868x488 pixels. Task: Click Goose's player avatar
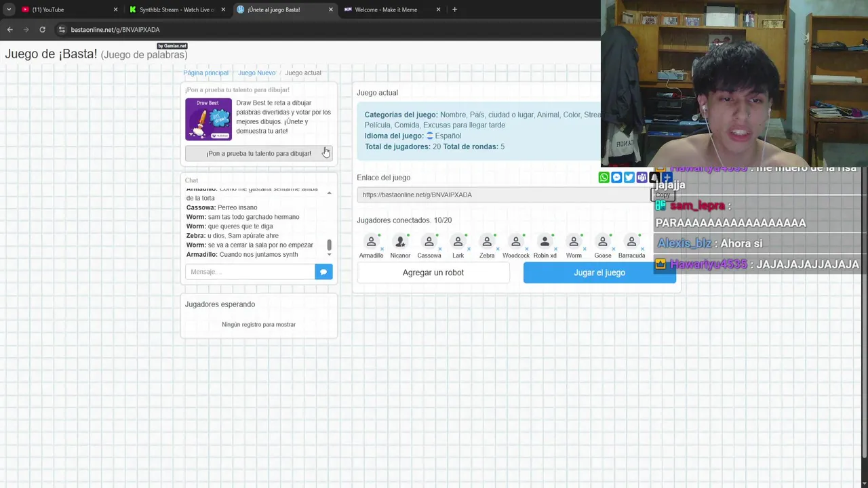[603, 241]
